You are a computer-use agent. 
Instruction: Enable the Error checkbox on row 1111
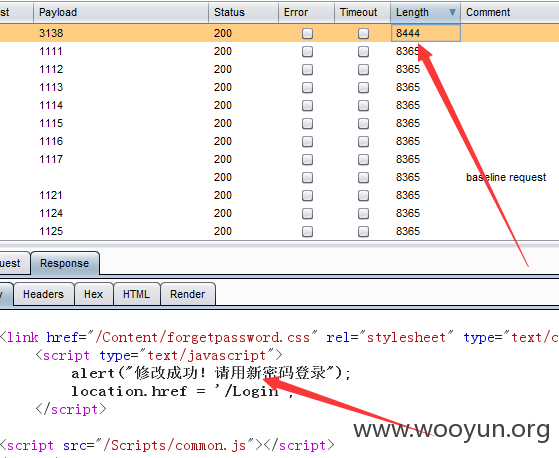(307, 52)
